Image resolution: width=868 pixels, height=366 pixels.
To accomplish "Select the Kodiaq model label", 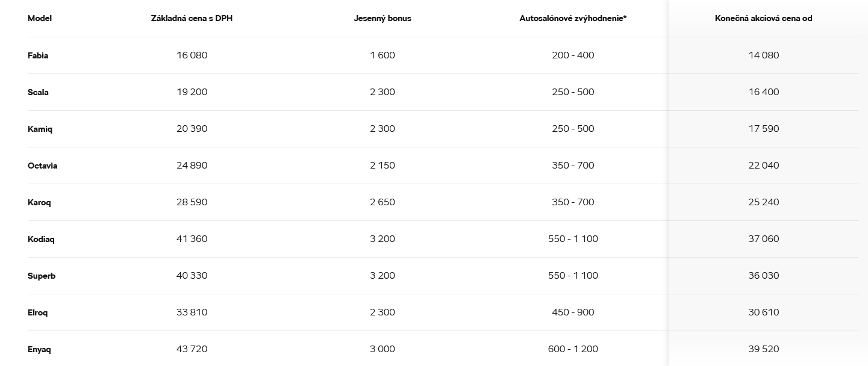I will [41, 239].
